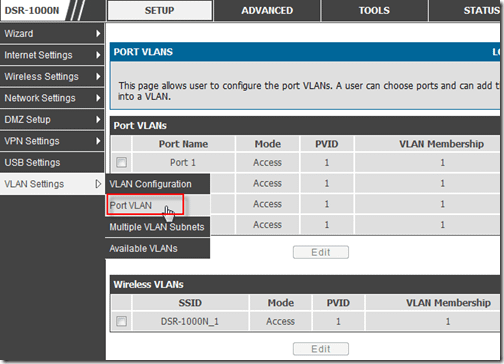Open Wireless Settings in sidebar
Image resolution: width=504 pixels, height=364 pixels.
(52, 77)
